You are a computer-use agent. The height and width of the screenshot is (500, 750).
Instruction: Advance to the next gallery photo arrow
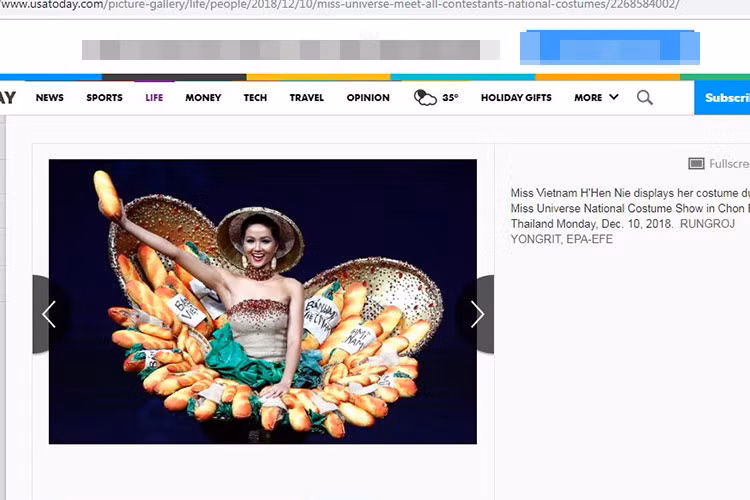click(x=477, y=314)
